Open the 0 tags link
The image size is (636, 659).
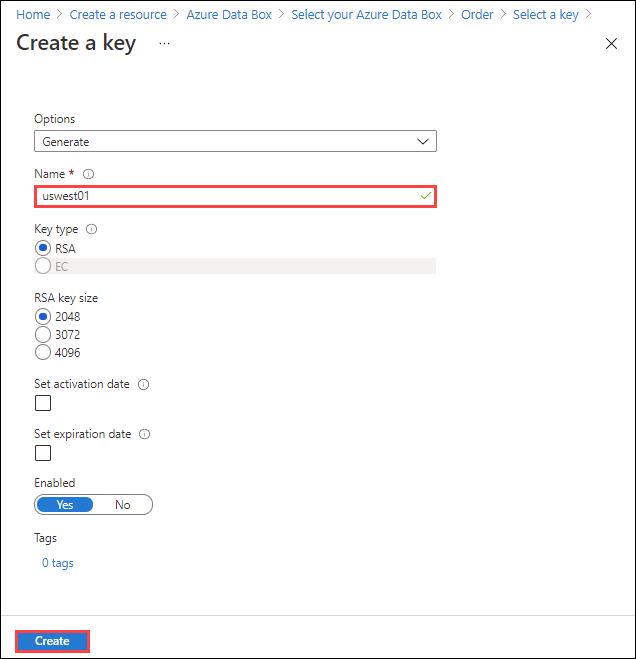(58, 563)
